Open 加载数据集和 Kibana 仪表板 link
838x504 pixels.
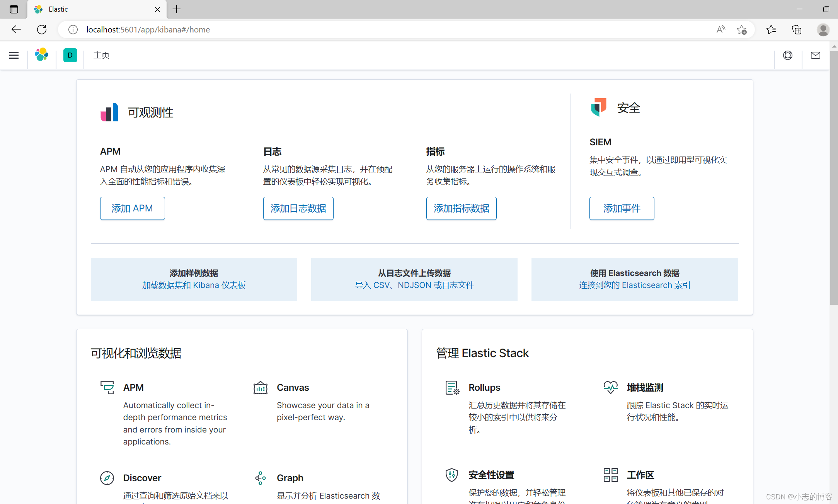click(194, 285)
